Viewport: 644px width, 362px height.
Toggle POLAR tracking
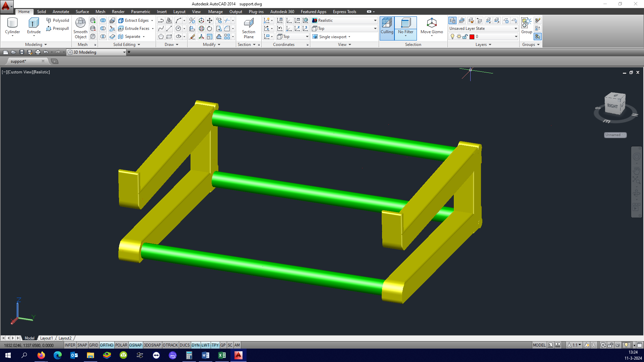point(121,345)
